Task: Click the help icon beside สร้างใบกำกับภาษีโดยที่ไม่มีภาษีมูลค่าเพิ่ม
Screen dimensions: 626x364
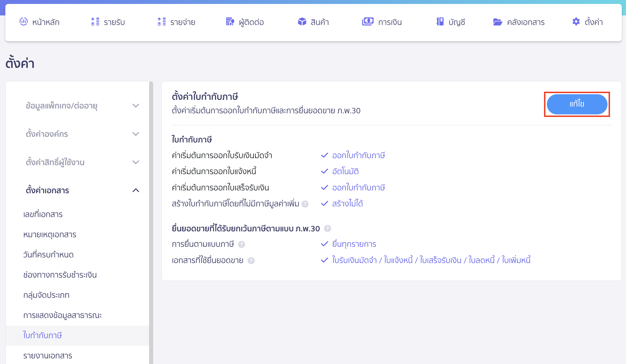Action: click(305, 204)
